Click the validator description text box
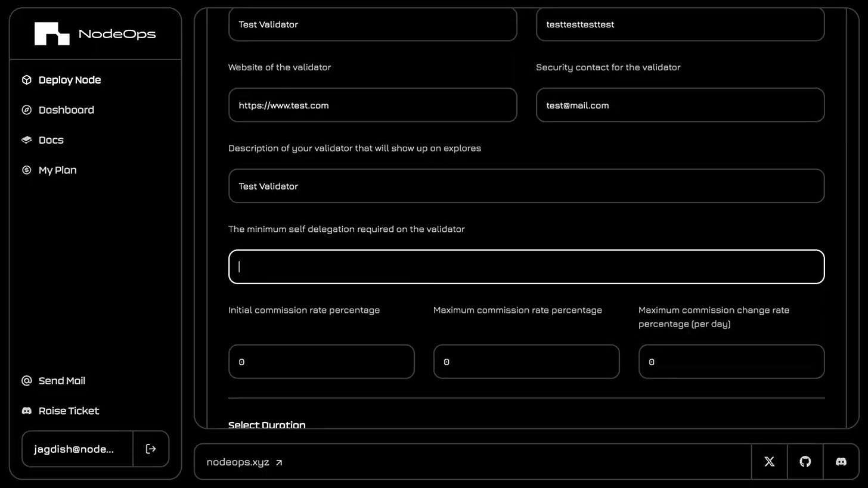Viewport: 868px width, 488px height. (526, 186)
